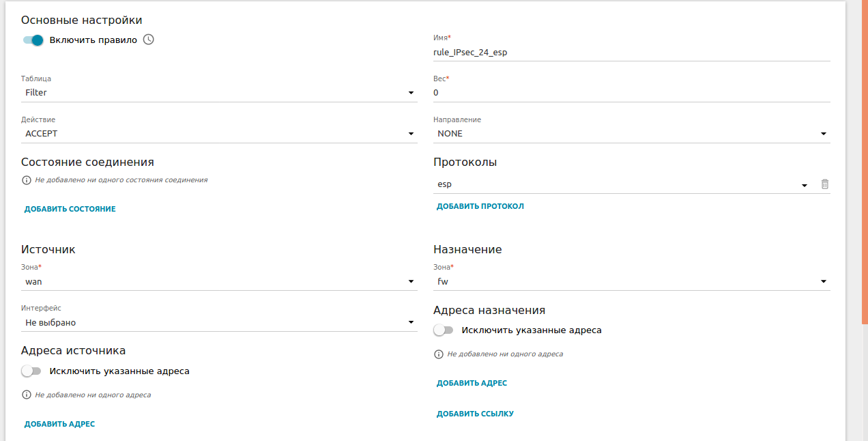Click ДОБАВИТЬ ССЫЛКУ under destination addresses
Screen dimensions: 868x441
tap(475, 414)
